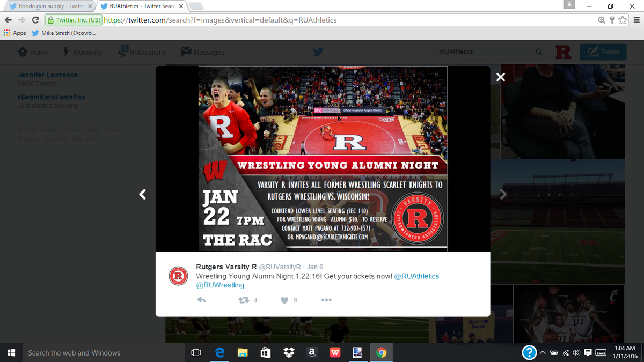Image resolution: width=644 pixels, height=362 pixels.
Task: Go to Twitter Home
Action: pos(33,52)
